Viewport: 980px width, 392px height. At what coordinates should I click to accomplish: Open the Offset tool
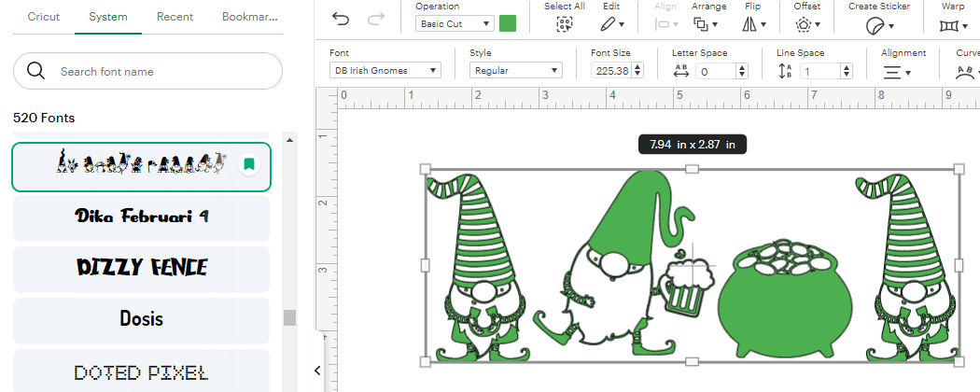(807, 24)
